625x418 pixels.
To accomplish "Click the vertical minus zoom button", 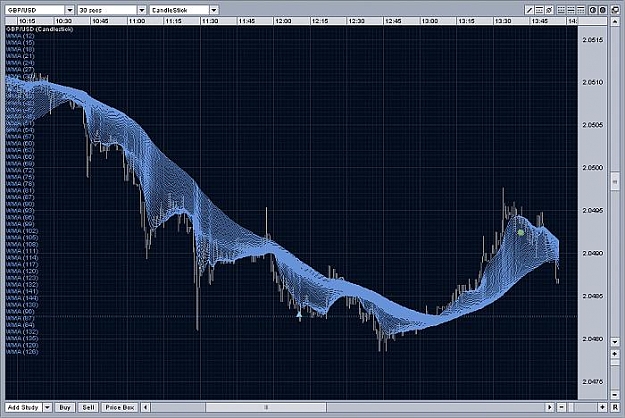I will click(x=615, y=394).
